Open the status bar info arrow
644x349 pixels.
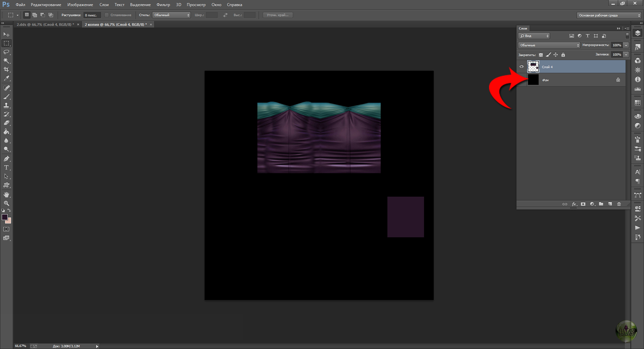click(x=97, y=346)
